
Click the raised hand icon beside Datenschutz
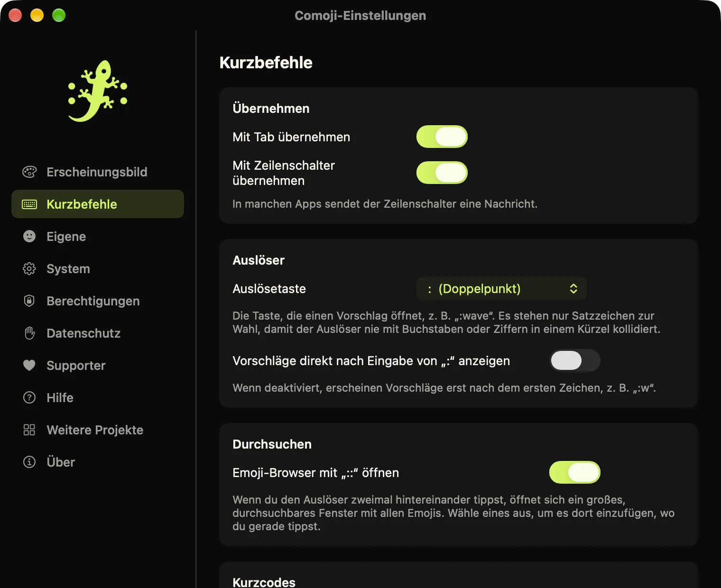click(x=29, y=333)
